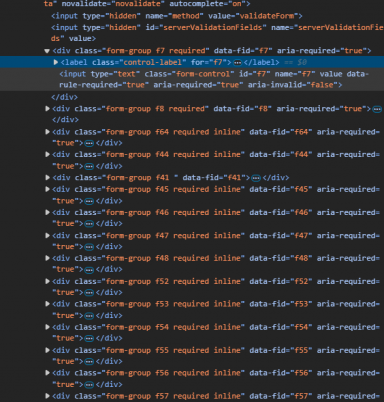Viewport: 384px width, 402px height.
Task: Expand the form-group f54 div
Action: click(47, 327)
